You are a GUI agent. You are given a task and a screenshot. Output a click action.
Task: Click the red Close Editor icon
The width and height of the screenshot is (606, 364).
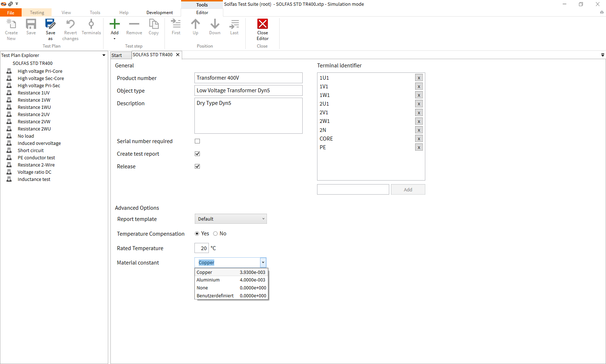[x=263, y=24]
